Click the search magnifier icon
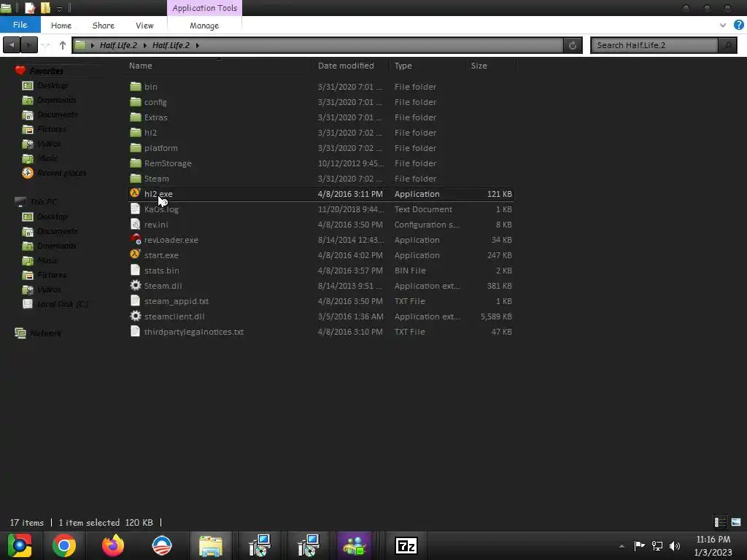 pyautogui.click(x=727, y=45)
